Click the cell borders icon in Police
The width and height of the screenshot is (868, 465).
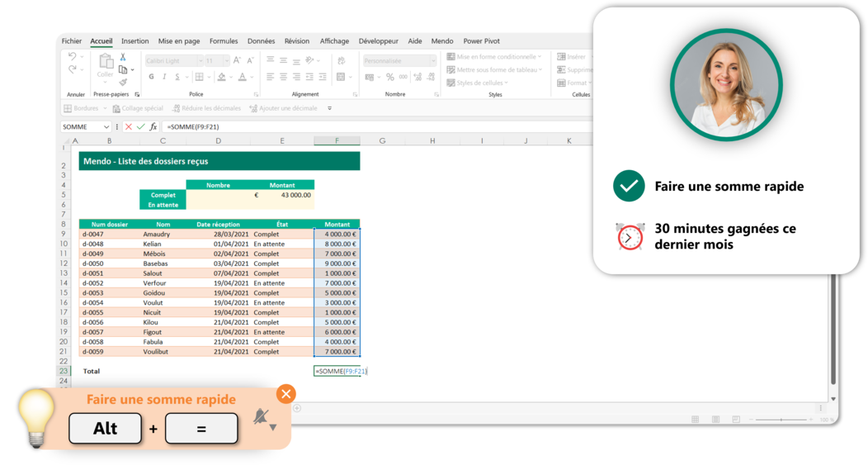click(200, 77)
